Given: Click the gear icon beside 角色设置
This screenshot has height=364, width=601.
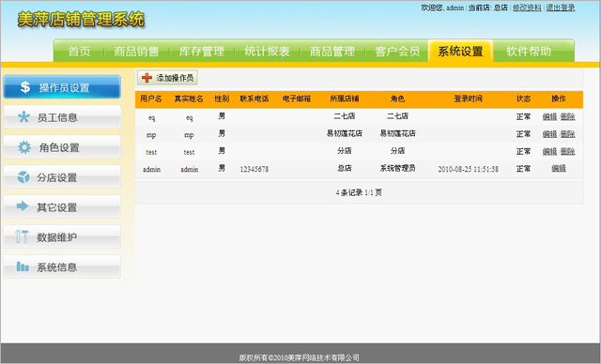Looking at the screenshot, I should pyautogui.click(x=24, y=147).
